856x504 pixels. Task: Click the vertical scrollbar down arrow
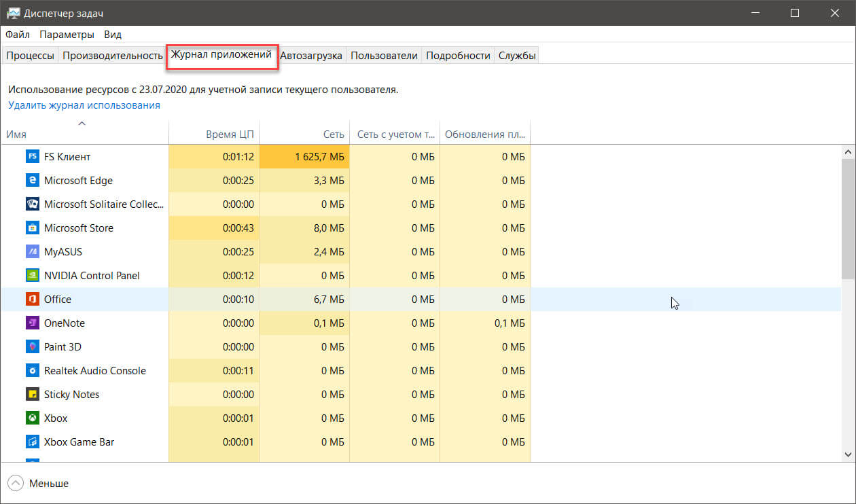pos(848,454)
